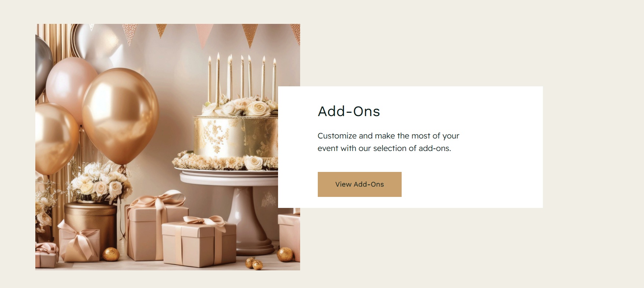This screenshot has height=288, width=644.
Task: Click the small gift box in the bottom-left corner
Action: 46,255
